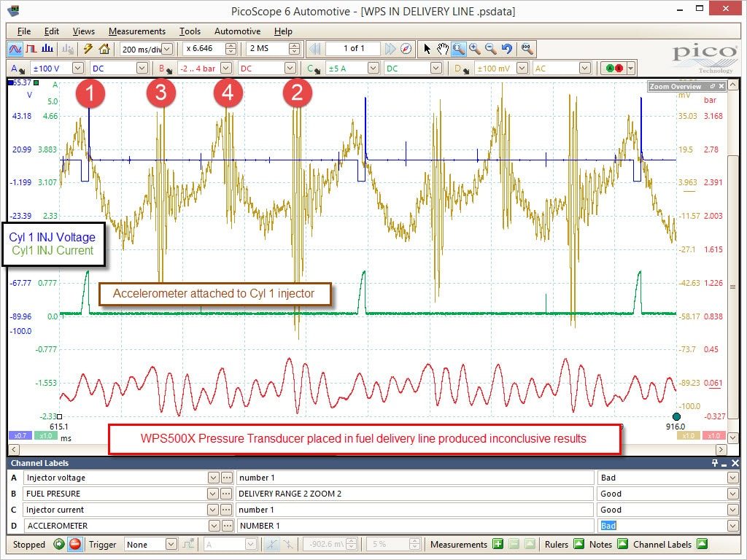Viewport: 747px width, 560px height.
Task: Select the zoom-in magnifier tool
Action: [x=474, y=49]
